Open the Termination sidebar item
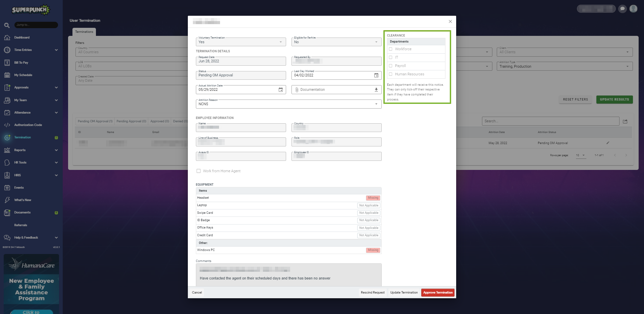 [22, 137]
